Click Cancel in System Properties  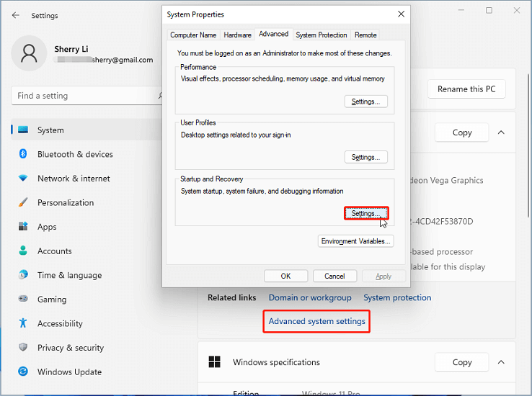(334, 276)
